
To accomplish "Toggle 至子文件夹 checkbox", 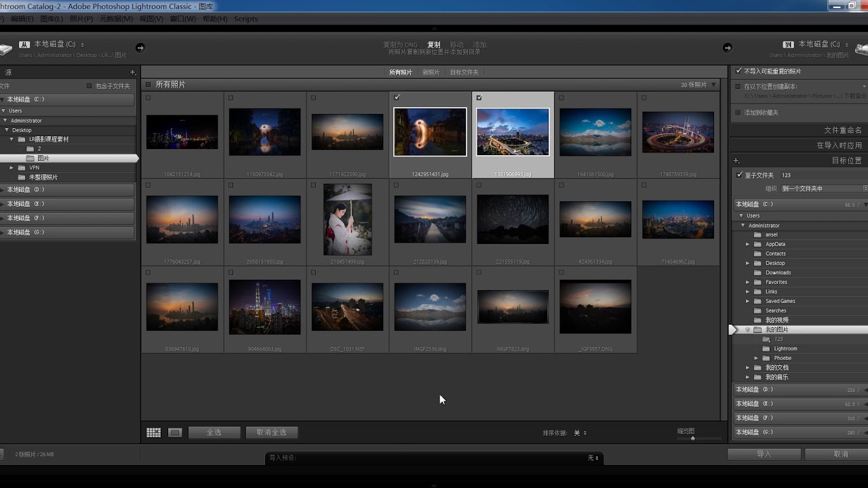I will coord(739,175).
